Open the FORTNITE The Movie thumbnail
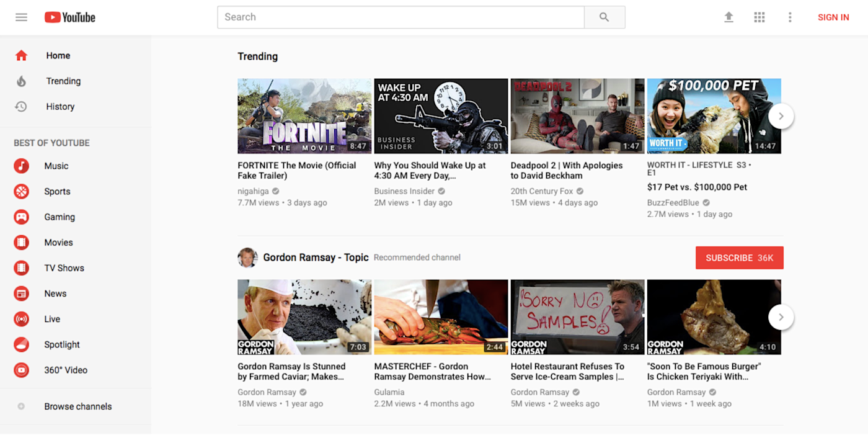This screenshot has height=435, width=868. 304,116
